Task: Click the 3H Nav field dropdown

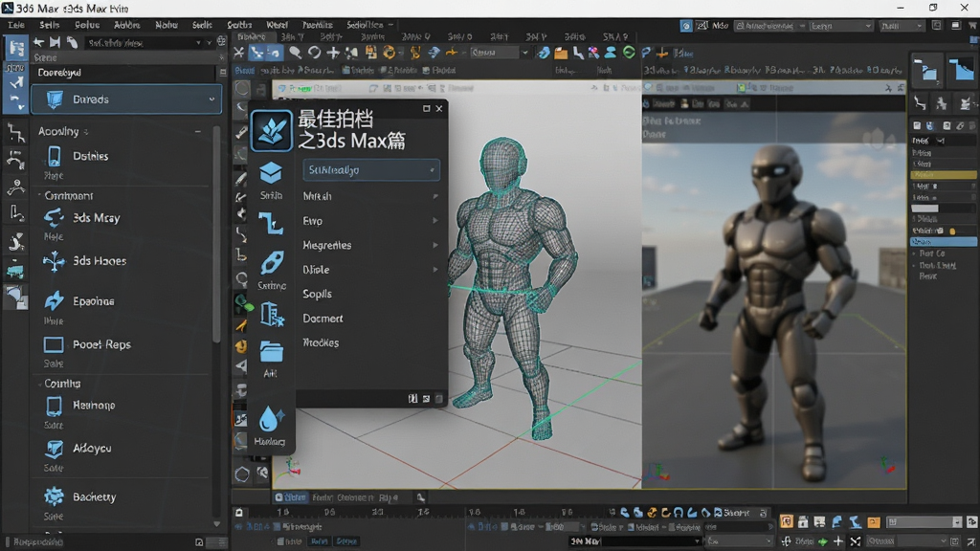Action: [x=635, y=541]
